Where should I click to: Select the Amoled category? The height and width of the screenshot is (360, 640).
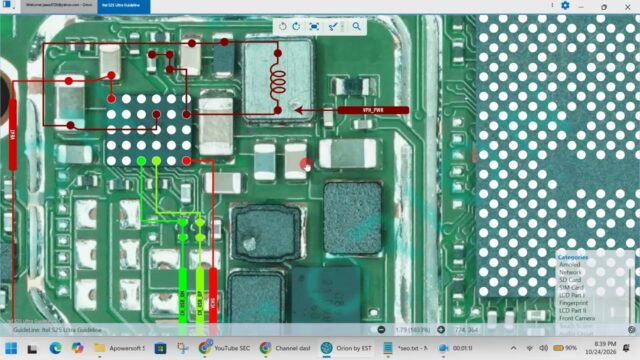pos(569,264)
